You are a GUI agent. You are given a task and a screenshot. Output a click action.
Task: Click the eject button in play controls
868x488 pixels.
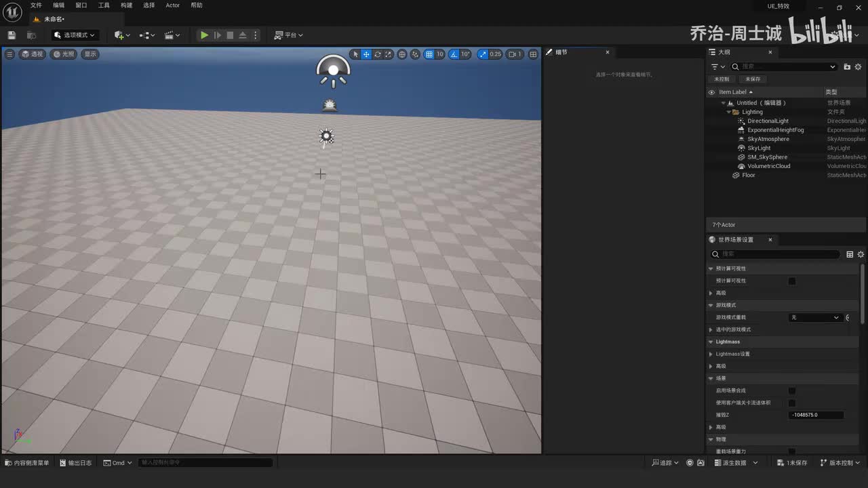[x=243, y=35]
